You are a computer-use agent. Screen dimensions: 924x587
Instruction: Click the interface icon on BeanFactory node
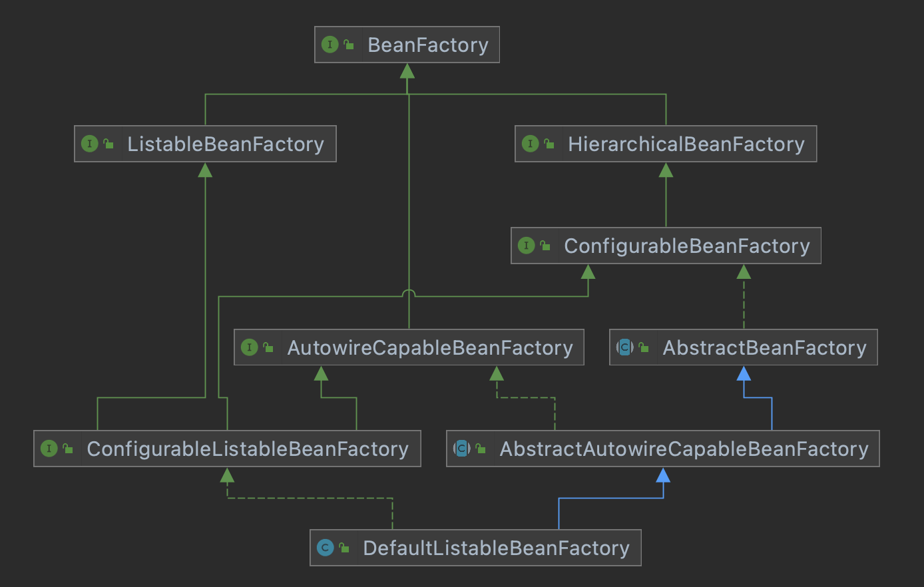point(330,45)
